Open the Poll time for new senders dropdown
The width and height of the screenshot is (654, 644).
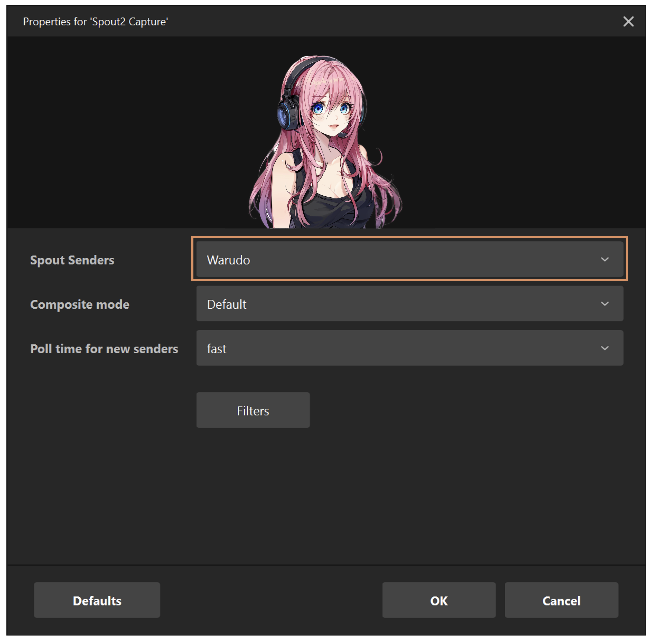point(409,348)
